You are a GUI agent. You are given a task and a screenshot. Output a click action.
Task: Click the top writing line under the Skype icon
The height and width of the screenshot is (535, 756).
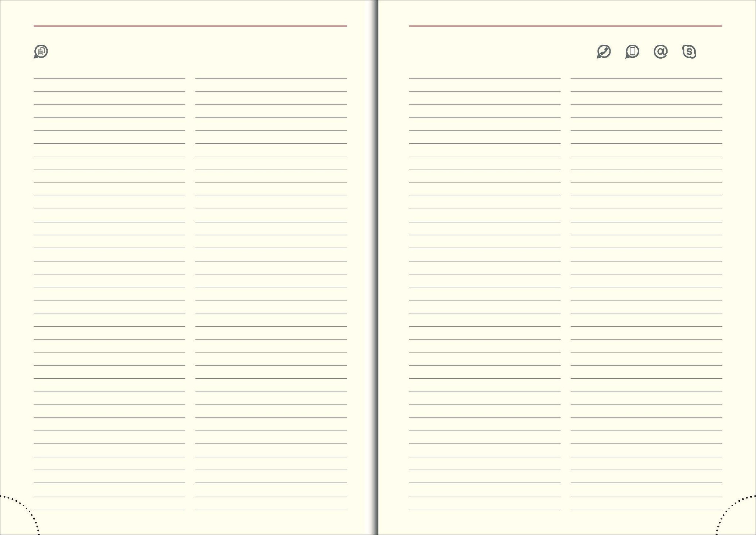tap(646, 78)
